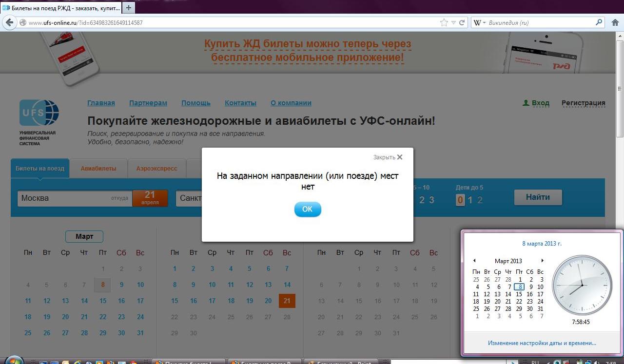Select 0 for children under 5
624x364 pixels.
[460, 200]
